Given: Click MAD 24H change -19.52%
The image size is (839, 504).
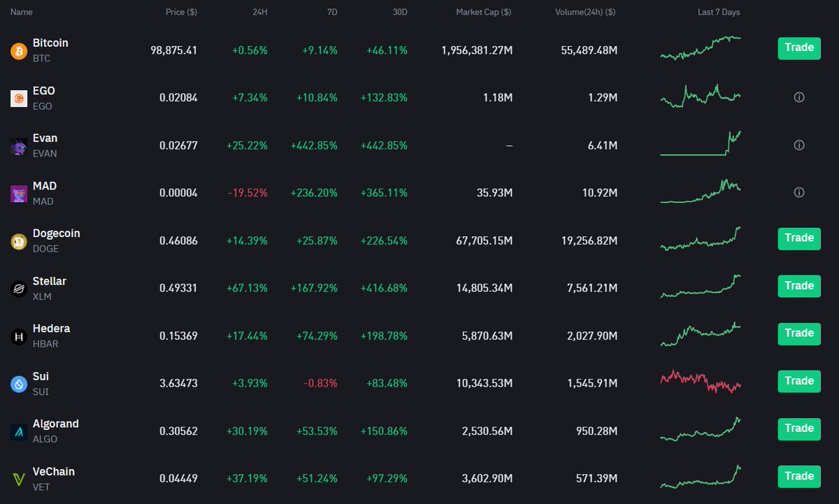Looking at the screenshot, I should click(x=248, y=193).
